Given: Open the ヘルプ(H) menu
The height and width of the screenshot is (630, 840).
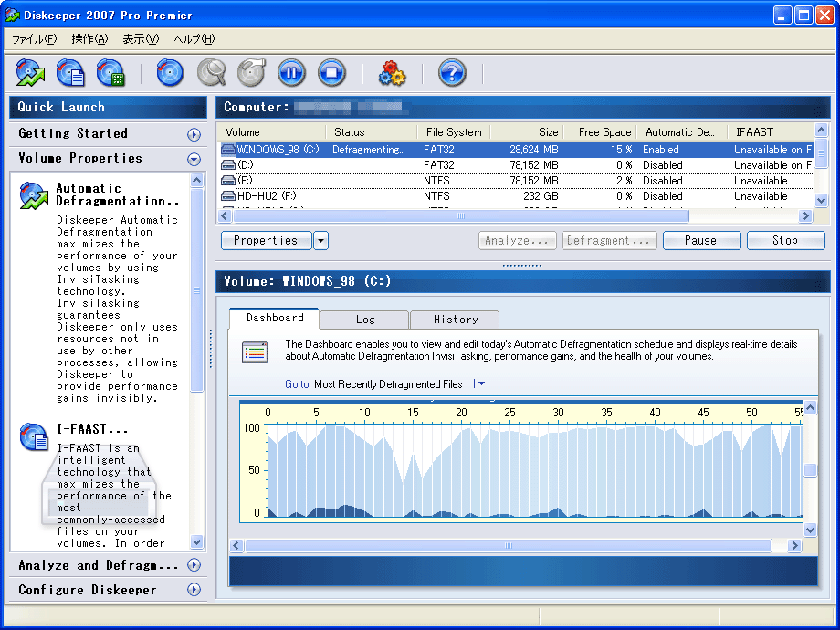Looking at the screenshot, I should pyautogui.click(x=194, y=39).
